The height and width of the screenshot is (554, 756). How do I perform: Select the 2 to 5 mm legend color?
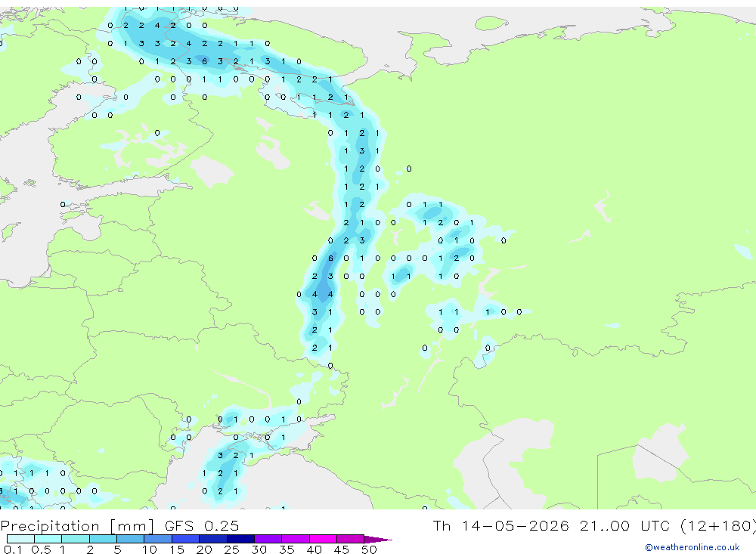pos(103,539)
